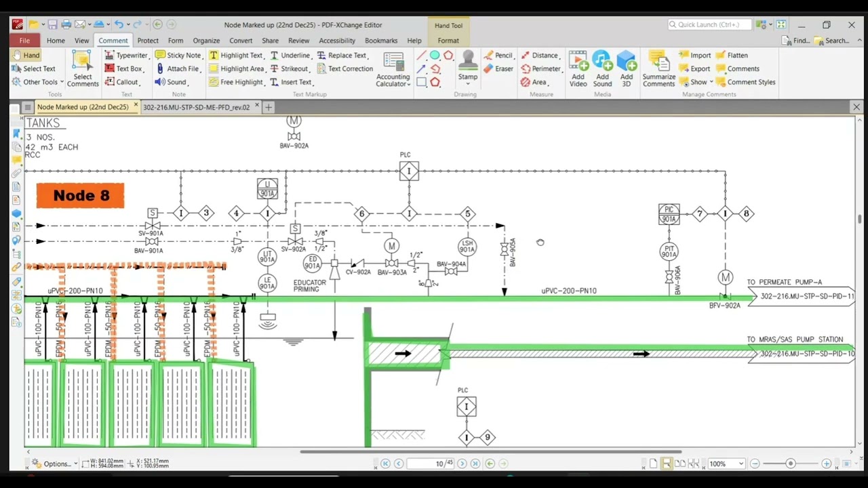
Task: Switch to the Home ribbon tab
Action: (56, 41)
